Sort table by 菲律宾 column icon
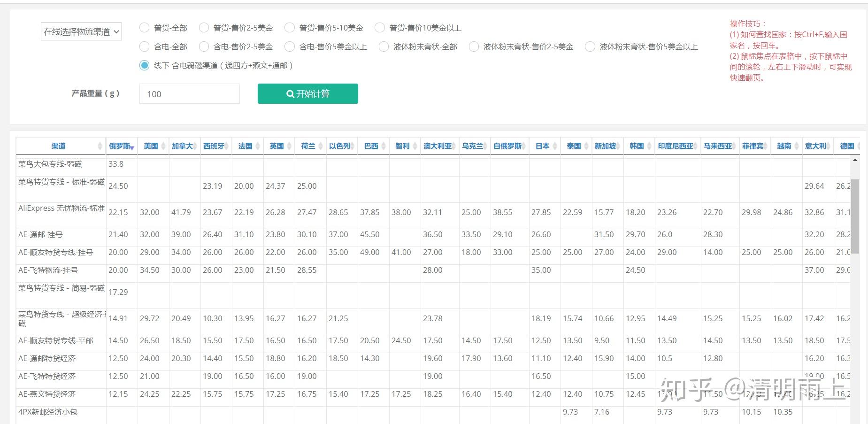The height and width of the screenshot is (424, 868). point(766,146)
